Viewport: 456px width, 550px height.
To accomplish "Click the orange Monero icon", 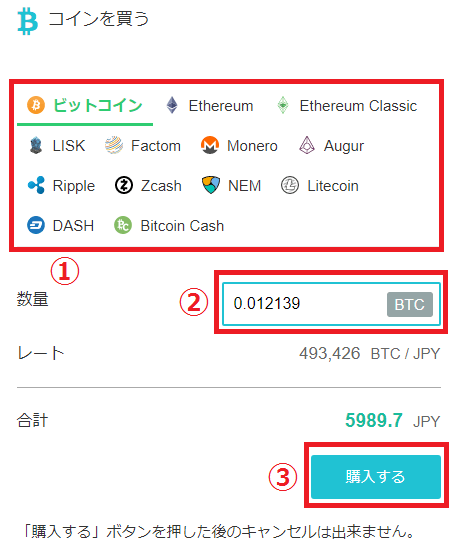I will coord(210,146).
